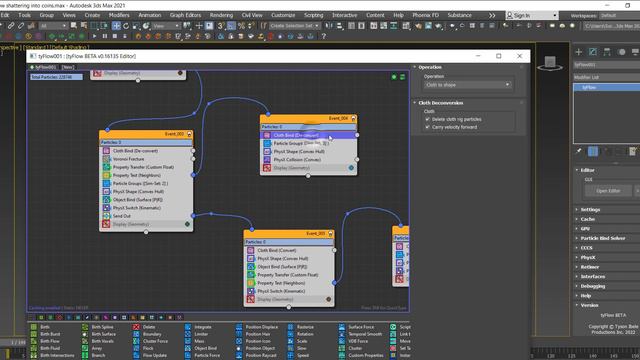640x360 pixels.
Task: Click the Sign In button
Action: click(531, 15)
